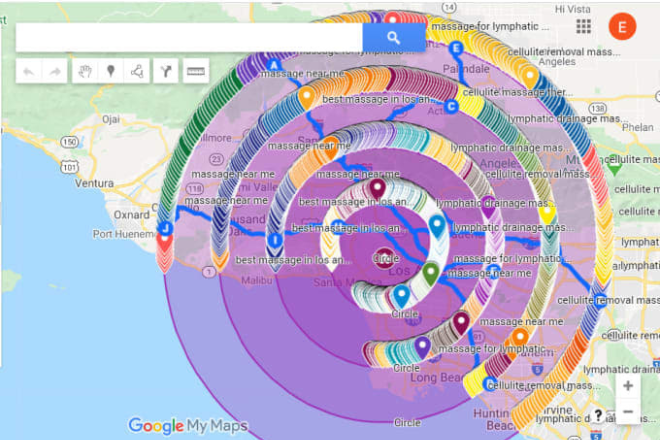Click the Malibu label on the map

257,280
